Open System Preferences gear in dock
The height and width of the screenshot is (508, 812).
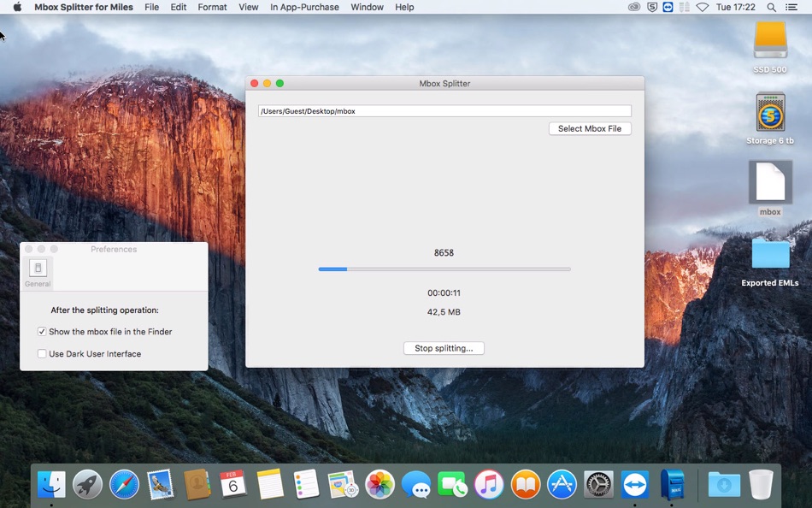point(598,484)
